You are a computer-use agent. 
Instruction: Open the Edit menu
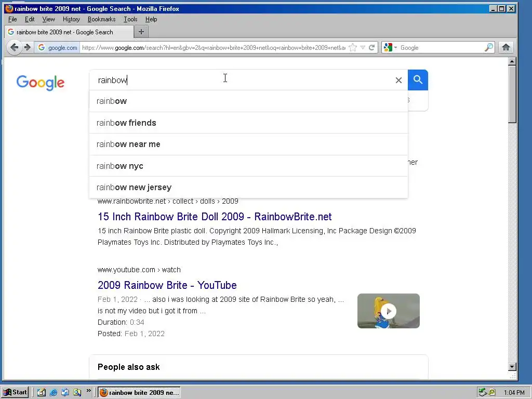pos(30,19)
